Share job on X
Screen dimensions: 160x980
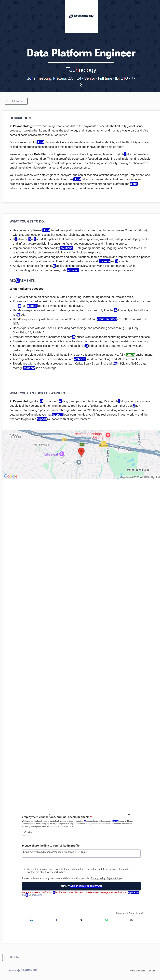tap(81, 920)
